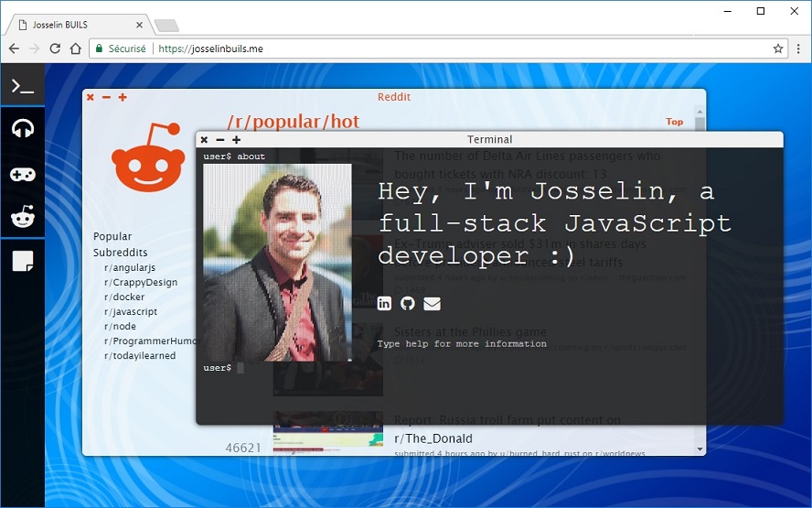Click score 46621 on Reddit post
Screen dimensions: 812x508
click(243, 448)
